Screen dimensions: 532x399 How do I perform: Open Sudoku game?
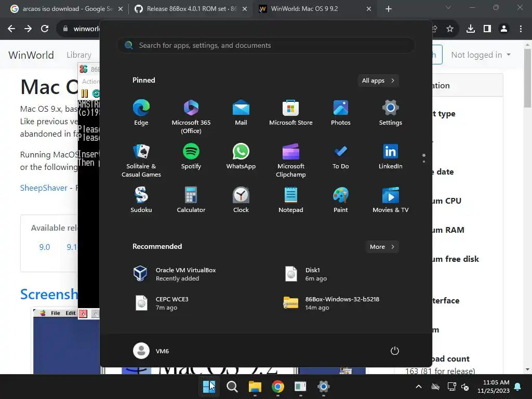click(141, 200)
